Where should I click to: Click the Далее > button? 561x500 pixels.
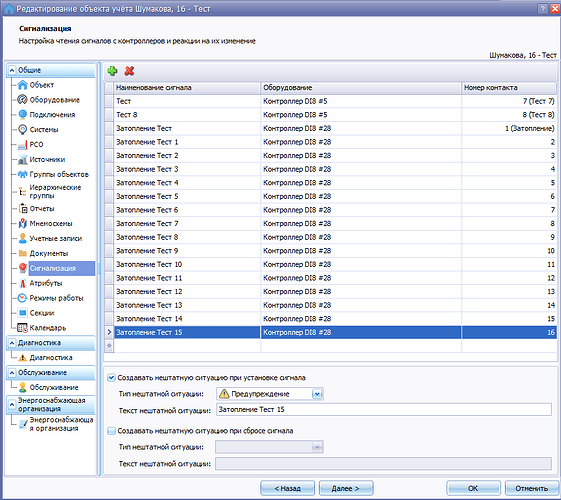tap(346, 488)
